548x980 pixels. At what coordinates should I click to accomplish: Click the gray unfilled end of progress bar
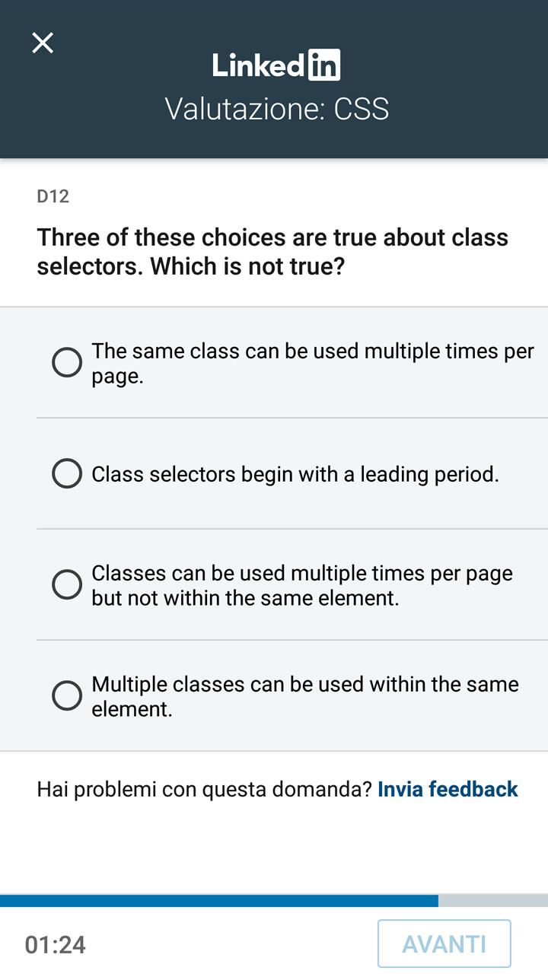click(x=493, y=901)
